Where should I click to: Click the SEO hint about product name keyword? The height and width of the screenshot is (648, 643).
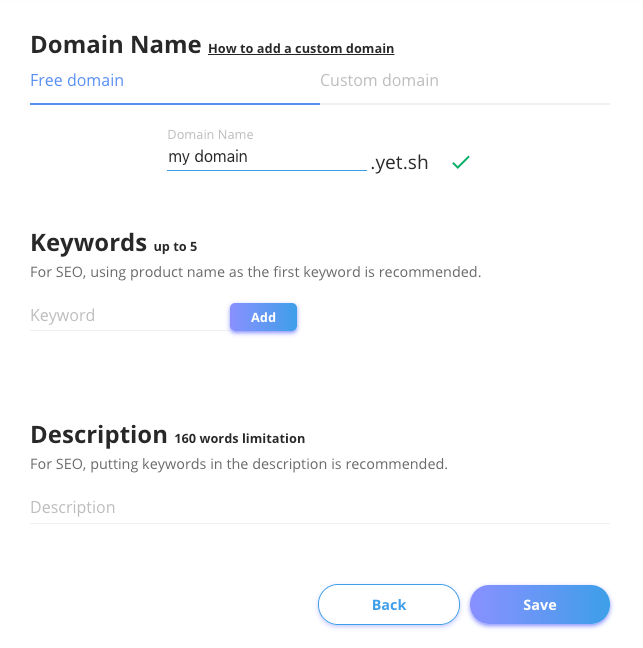[255, 272]
